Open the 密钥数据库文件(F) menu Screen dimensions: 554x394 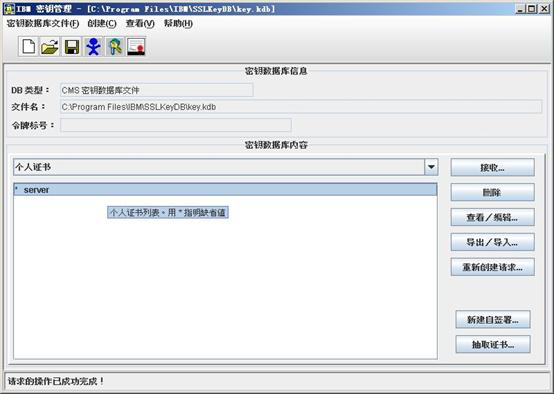tap(43, 24)
